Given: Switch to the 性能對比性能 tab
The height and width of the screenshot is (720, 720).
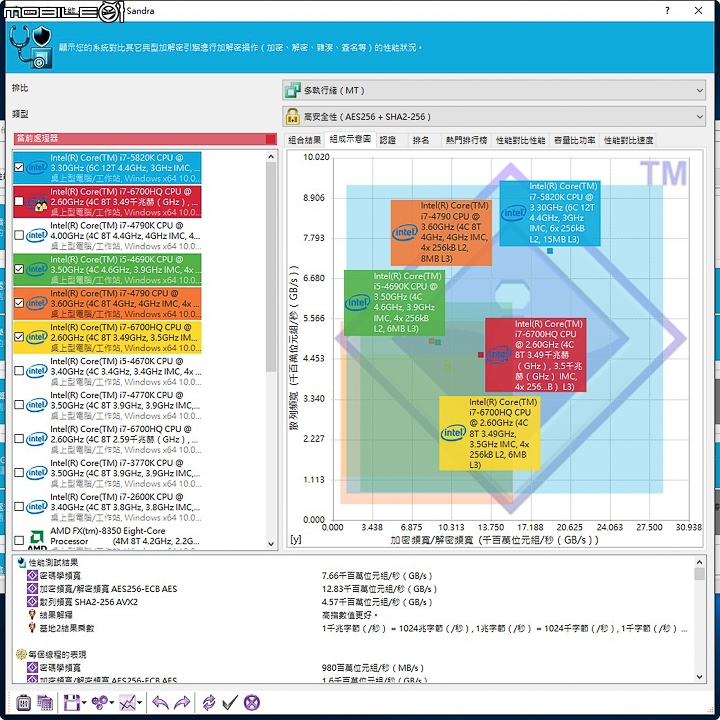Looking at the screenshot, I should [x=520, y=140].
